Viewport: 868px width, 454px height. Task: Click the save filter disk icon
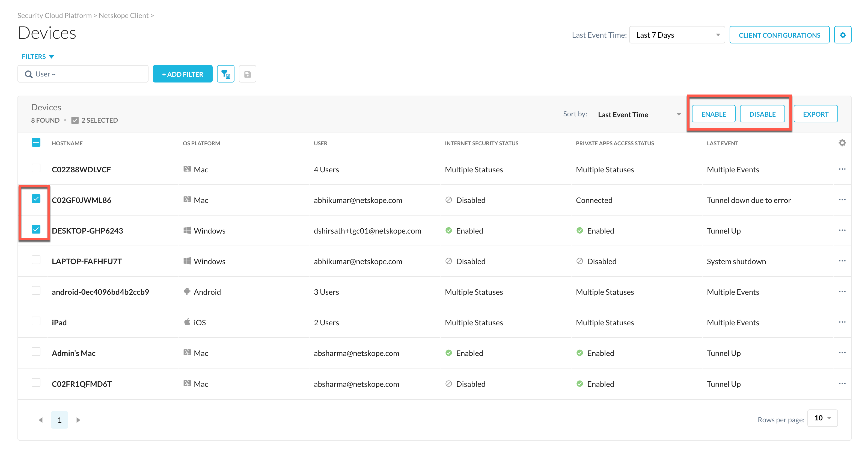[247, 74]
